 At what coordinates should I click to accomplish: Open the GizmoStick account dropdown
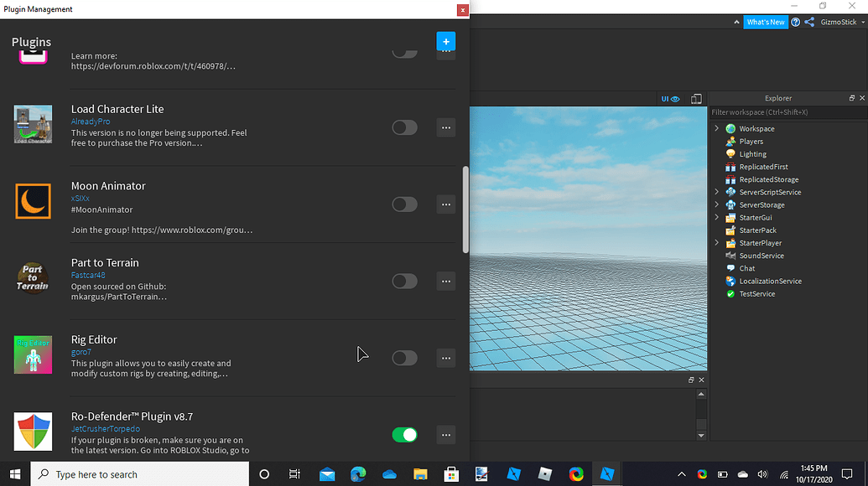[843, 22]
